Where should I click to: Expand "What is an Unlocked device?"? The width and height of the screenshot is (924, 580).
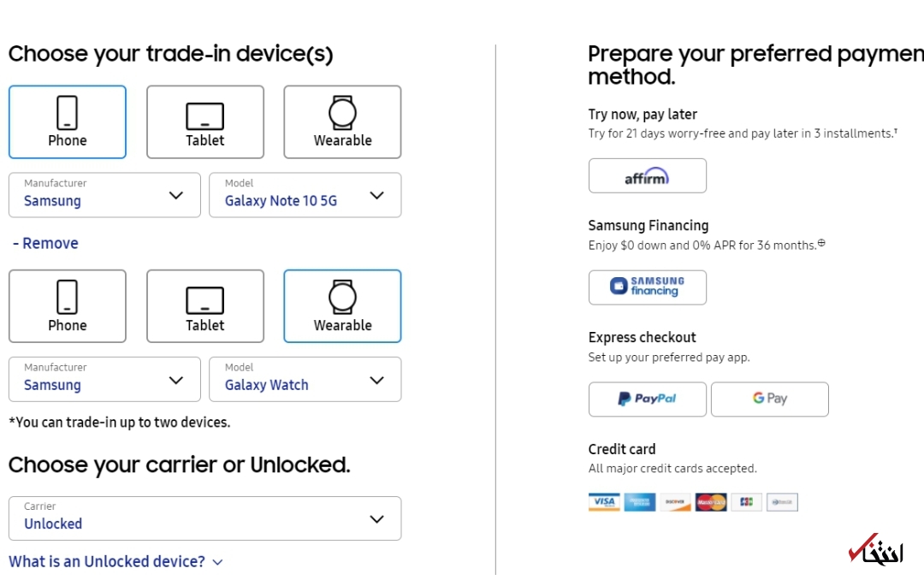tap(115, 562)
